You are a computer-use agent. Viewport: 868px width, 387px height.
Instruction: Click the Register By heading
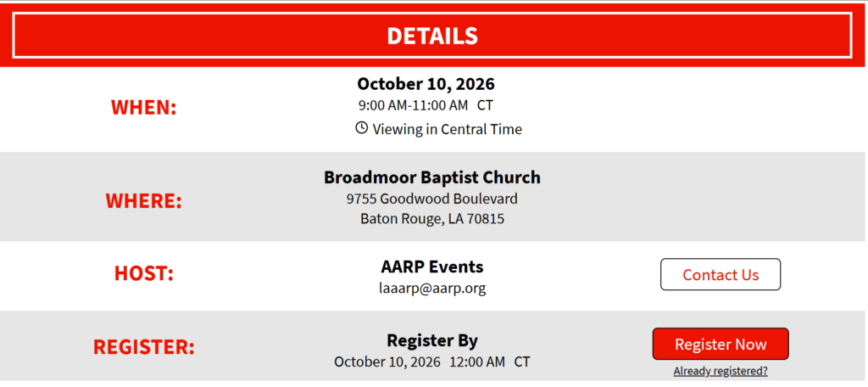[432, 340]
